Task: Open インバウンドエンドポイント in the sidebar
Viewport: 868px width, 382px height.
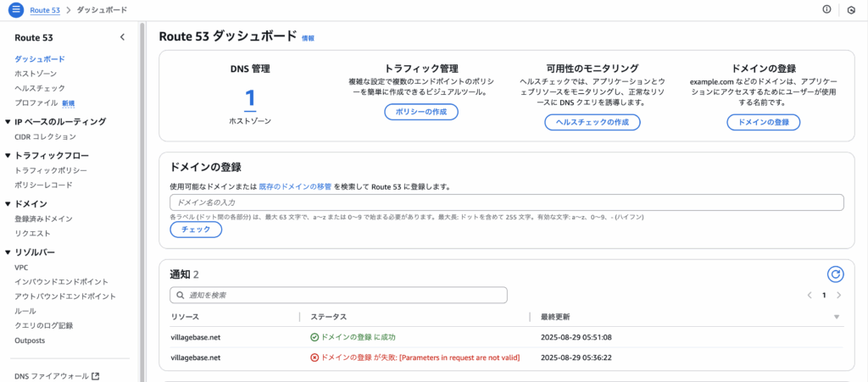Action: [x=61, y=282]
